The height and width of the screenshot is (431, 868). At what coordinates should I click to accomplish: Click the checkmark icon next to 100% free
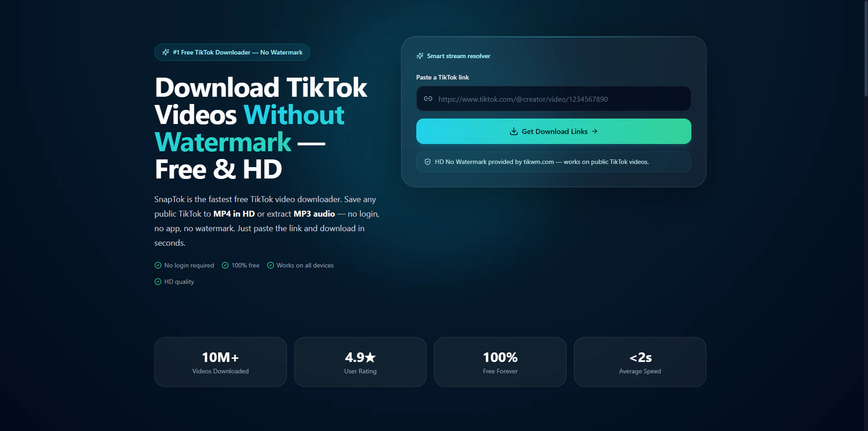tap(225, 265)
